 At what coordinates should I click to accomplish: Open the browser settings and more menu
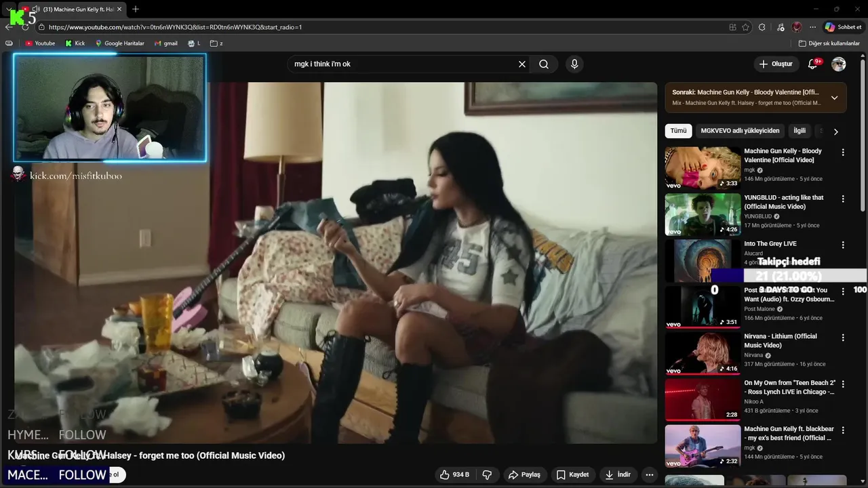click(812, 27)
